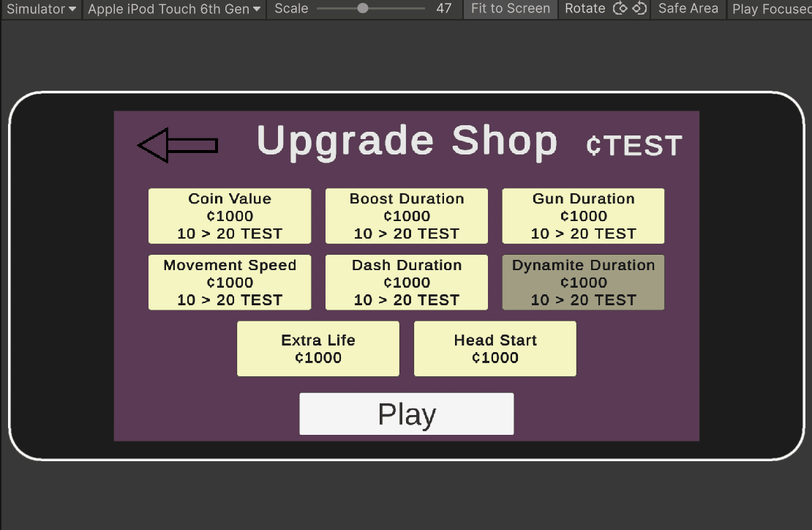Click the Scale value 47
The image size is (812, 530).
coord(444,8)
